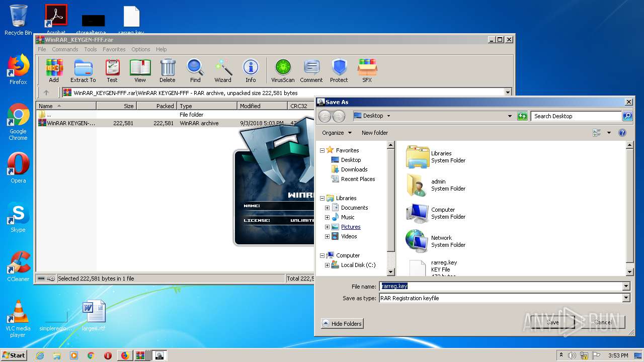This screenshot has height=362, width=644.
Task: Click the Hide Folders button
Action: point(342,324)
